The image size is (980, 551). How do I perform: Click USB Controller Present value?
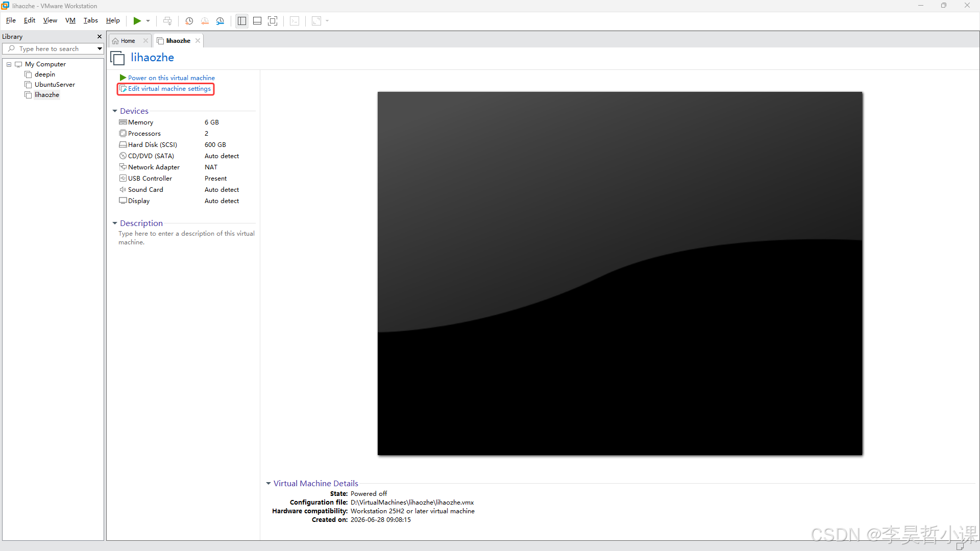coord(216,179)
